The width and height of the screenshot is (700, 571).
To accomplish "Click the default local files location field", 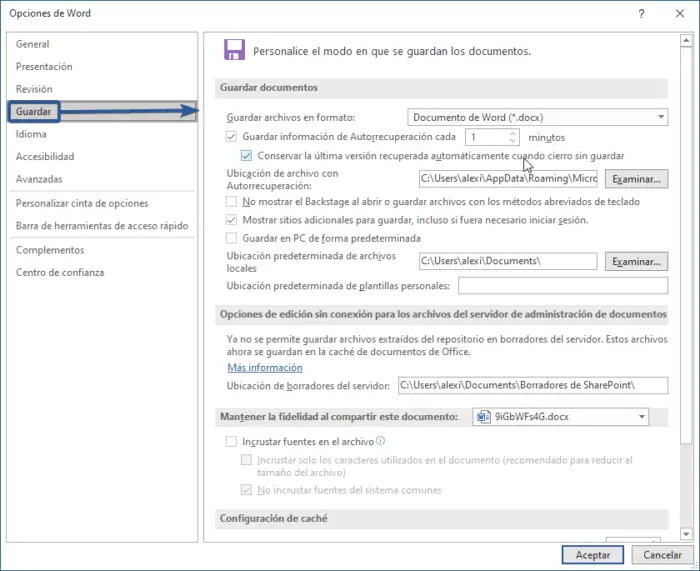I will 508,261.
